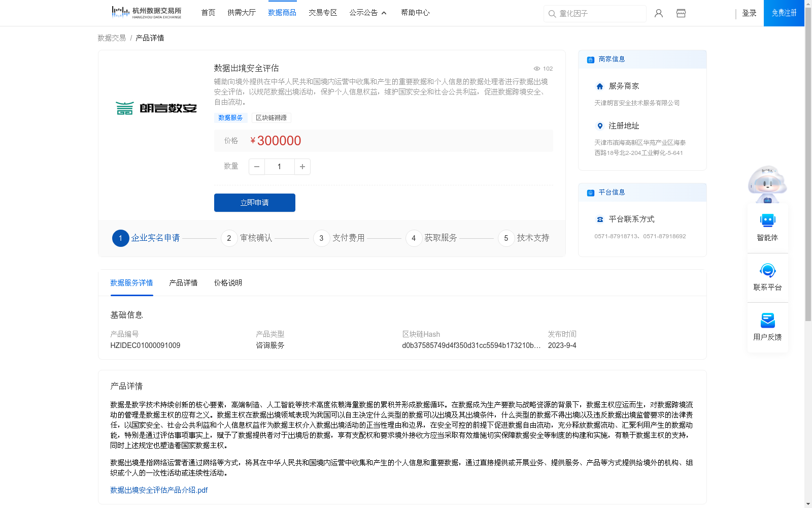Open the 用户反馈 feedback icon
This screenshot has width=812, height=508.
pos(767,320)
